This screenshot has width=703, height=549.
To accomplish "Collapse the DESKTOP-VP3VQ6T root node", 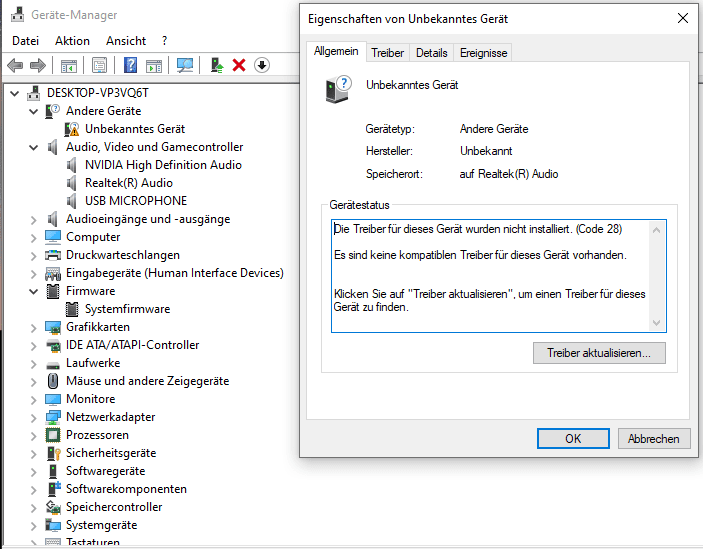I will click(x=15, y=93).
